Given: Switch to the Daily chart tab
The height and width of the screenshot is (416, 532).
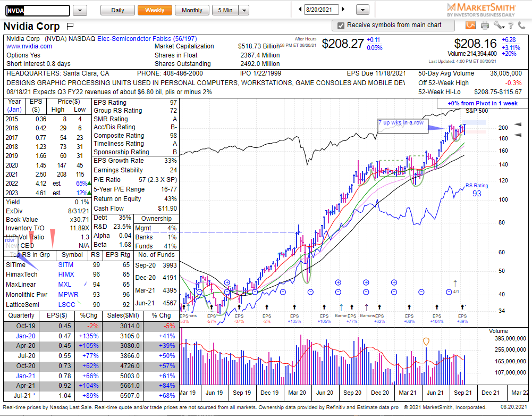Looking at the screenshot, I should (x=117, y=10).
